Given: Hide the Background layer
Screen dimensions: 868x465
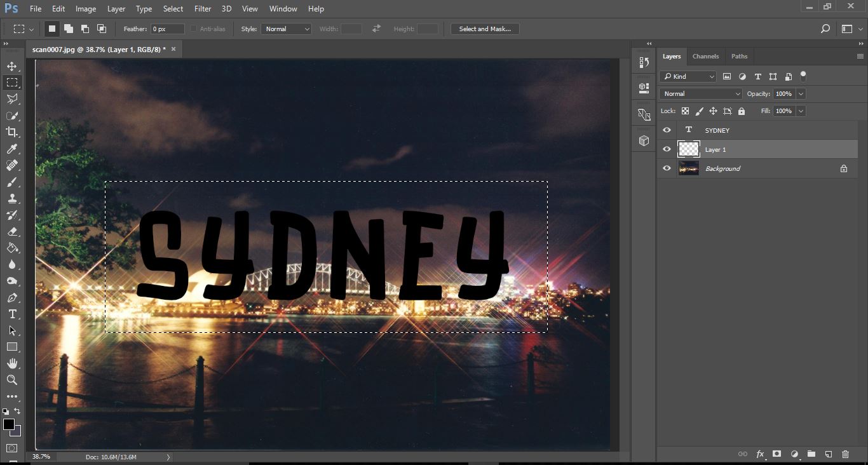Looking at the screenshot, I should click(x=667, y=168).
